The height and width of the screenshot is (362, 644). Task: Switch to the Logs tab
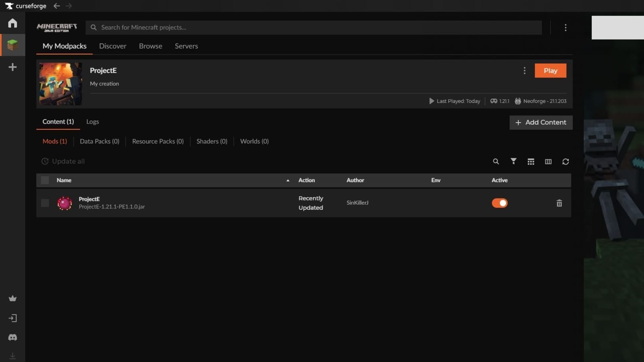tap(93, 121)
